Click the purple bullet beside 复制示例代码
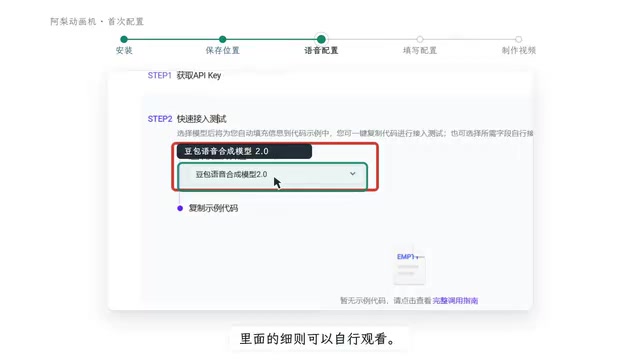The image size is (640, 360). (180, 208)
